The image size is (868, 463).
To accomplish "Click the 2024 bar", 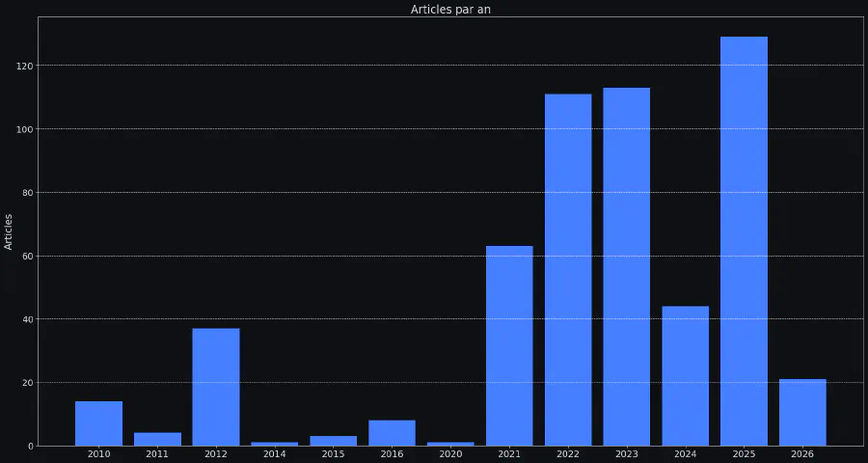I will click(685, 376).
